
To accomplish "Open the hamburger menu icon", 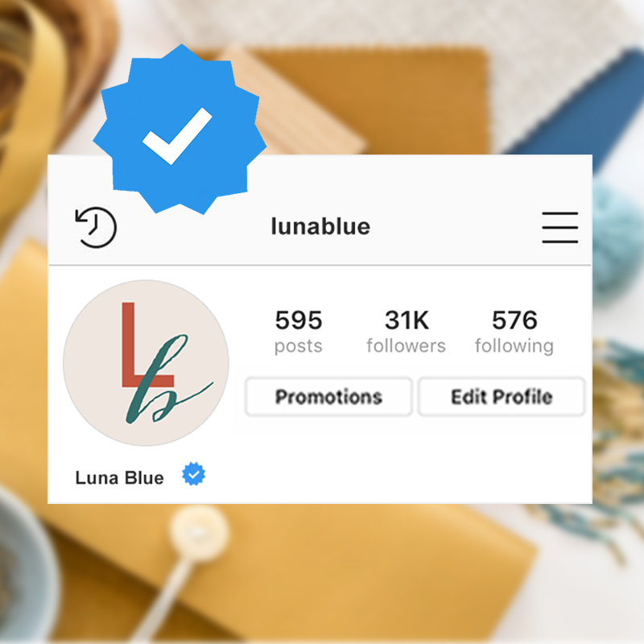I will tap(559, 228).
